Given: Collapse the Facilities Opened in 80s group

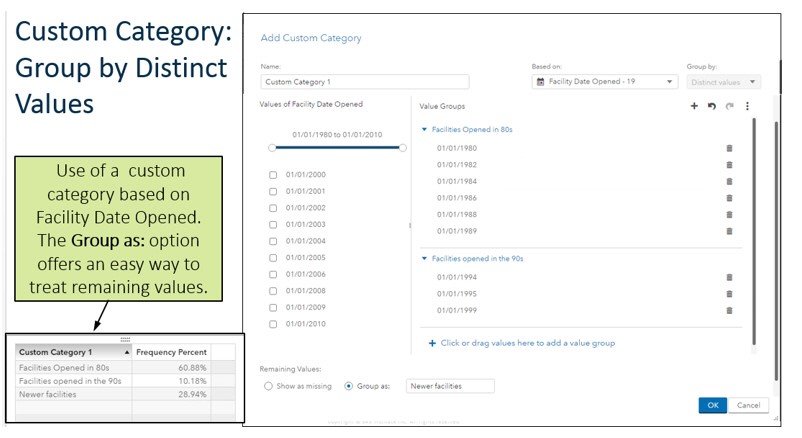Looking at the screenshot, I should click(x=424, y=129).
